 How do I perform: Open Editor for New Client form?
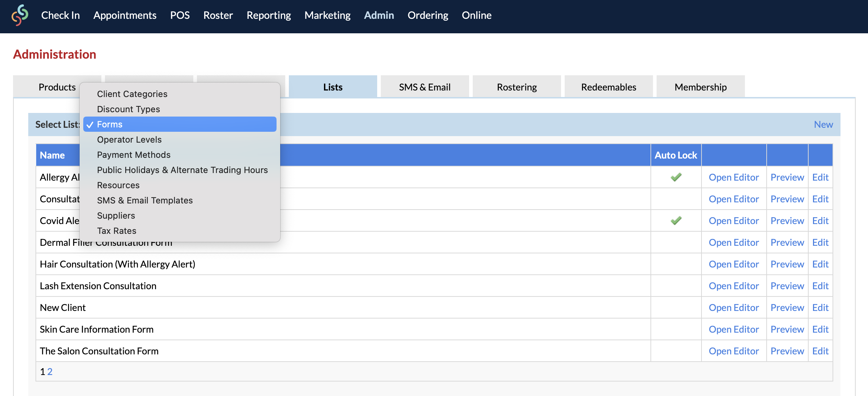click(734, 307)
